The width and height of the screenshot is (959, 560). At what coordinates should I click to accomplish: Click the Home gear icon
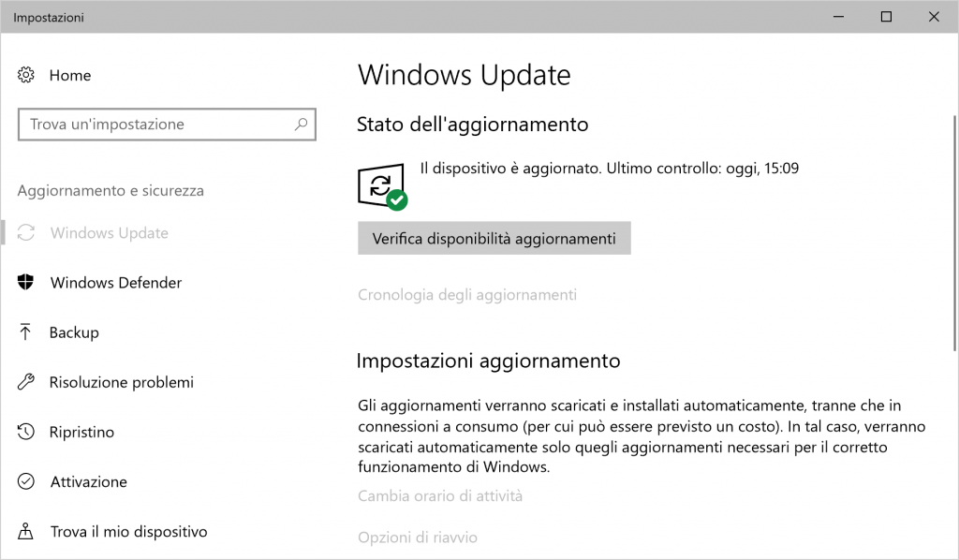27,75
